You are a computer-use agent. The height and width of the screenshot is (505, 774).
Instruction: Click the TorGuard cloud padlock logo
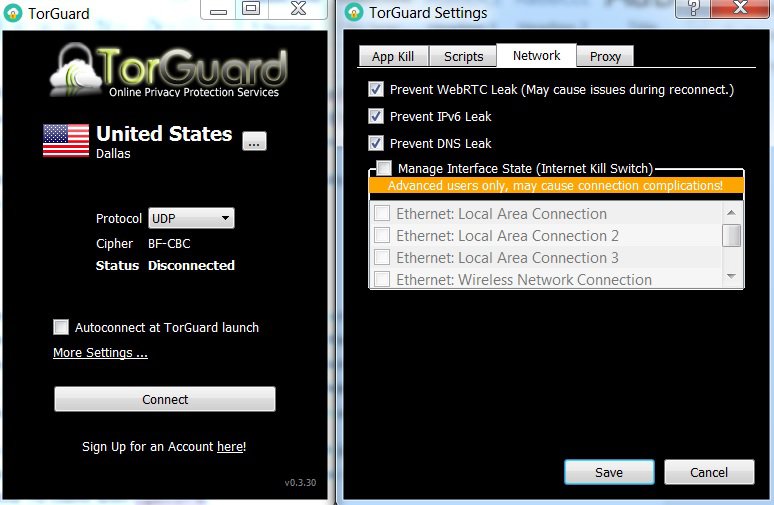76,70
